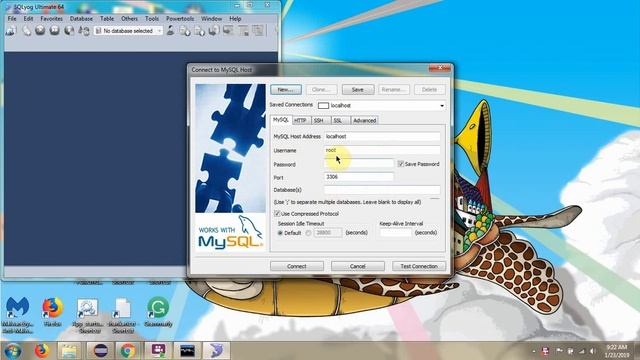Click the Cancel button
This screenshot has width=640, height=360.
coord(358,266)
